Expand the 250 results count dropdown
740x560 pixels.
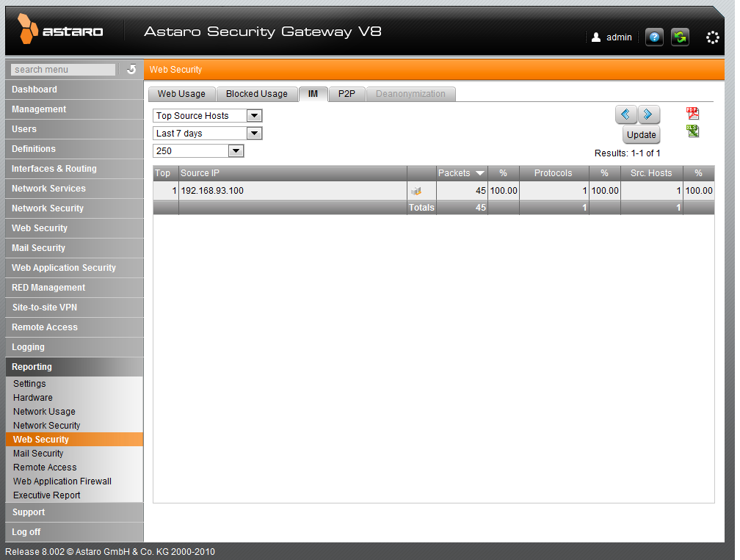pos(198,151)
